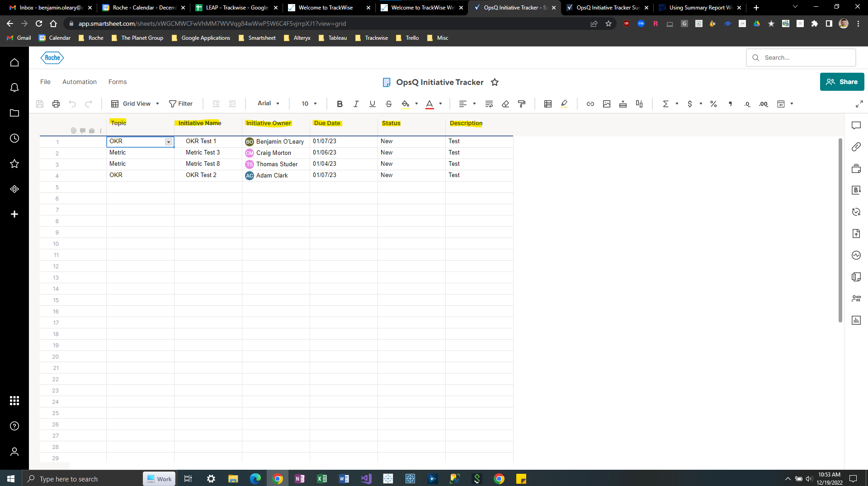Open Conditional formatting grid icon
This screenshot has height=486, width=868.
click(548, 104)
